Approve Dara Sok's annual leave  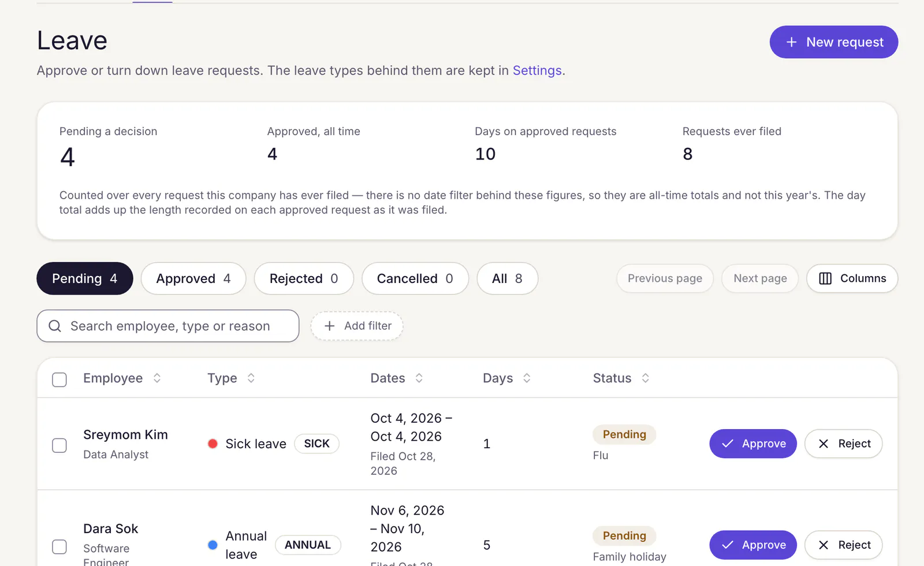753,545
